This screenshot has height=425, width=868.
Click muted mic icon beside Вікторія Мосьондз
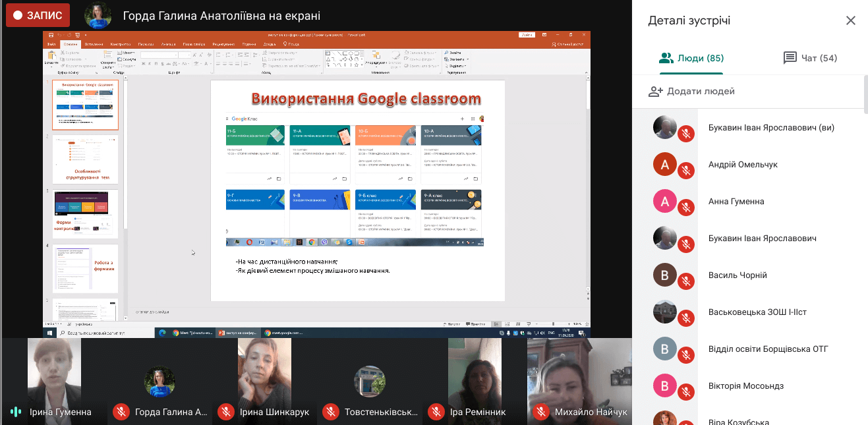click(686, 392)
